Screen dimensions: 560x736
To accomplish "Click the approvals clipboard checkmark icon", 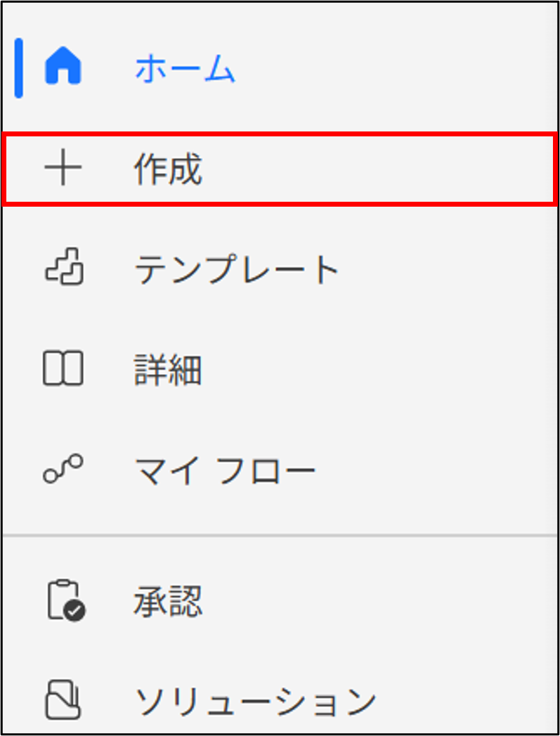I will click(x=65, y=600).
